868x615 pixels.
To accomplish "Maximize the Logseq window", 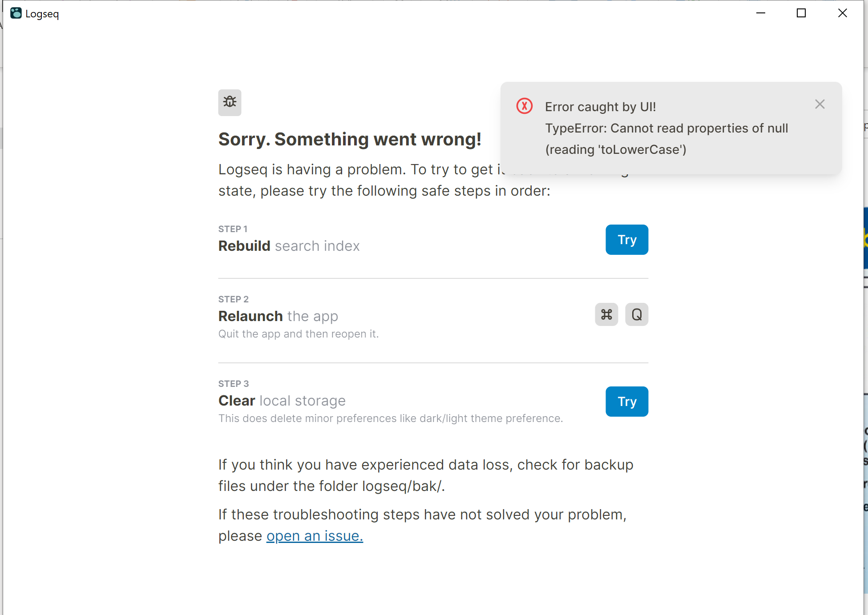I will (x=801, y=13).
